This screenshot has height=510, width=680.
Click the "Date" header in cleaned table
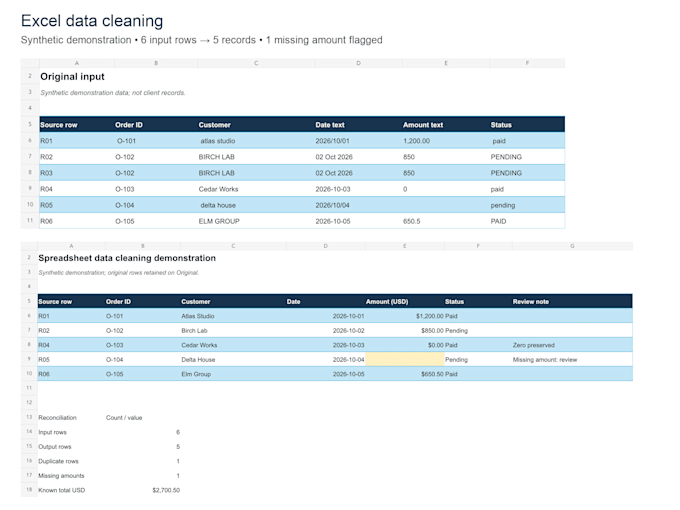293,301
